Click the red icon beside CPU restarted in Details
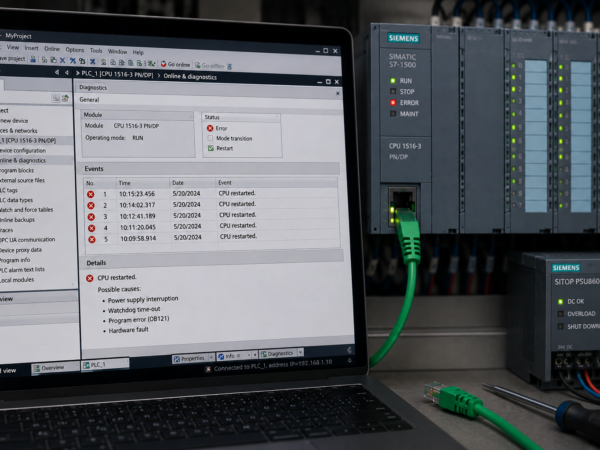Screen dimensions: 600x450 [x=90, y=278]
